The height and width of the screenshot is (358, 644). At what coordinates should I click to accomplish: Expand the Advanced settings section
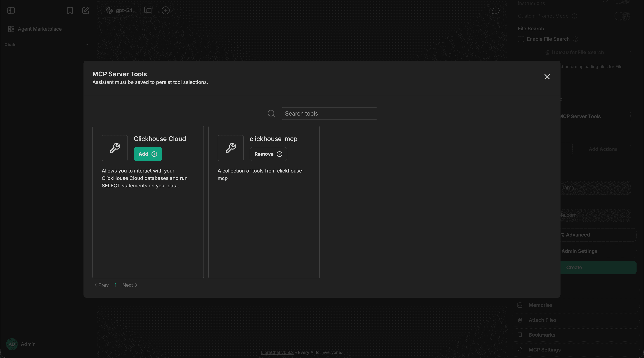(577, 234)
